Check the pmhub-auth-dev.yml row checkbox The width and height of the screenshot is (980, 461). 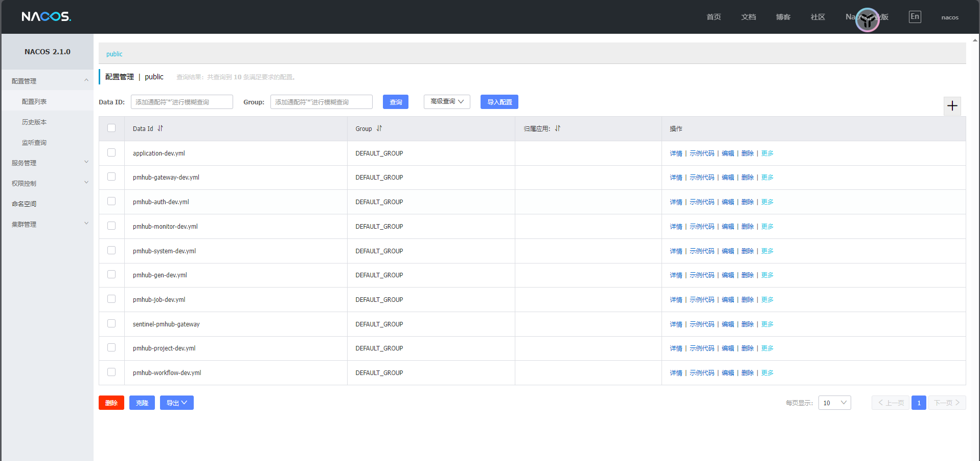pos(111,201)
